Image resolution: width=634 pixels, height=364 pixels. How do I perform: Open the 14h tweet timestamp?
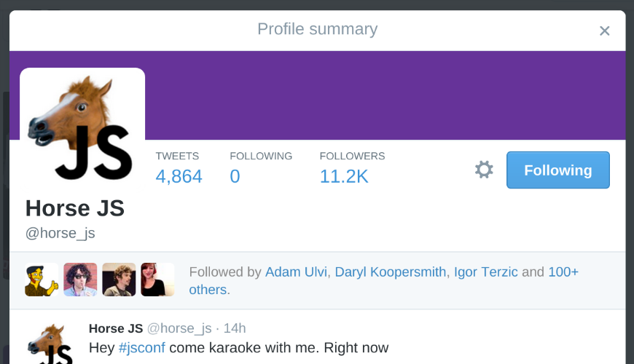[235, 328]
